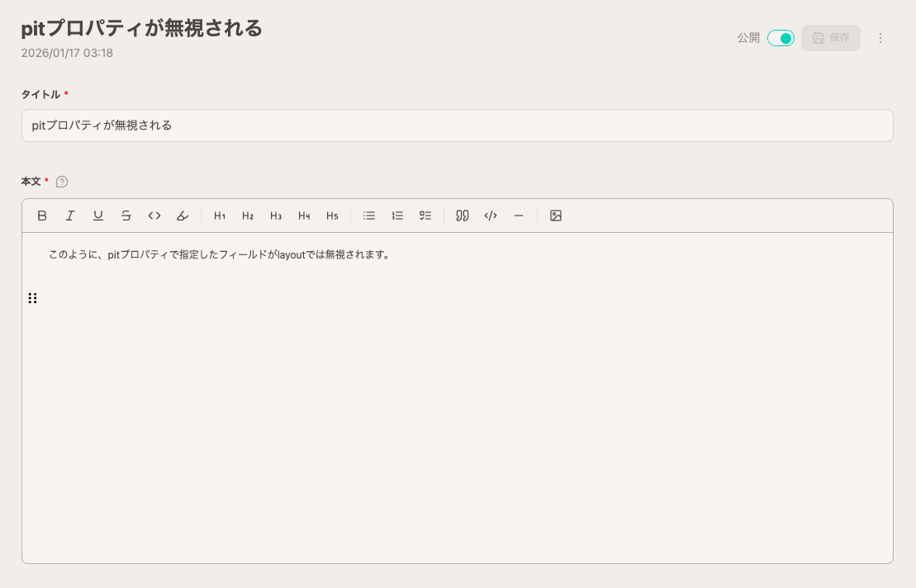Viewport: 916px width, 588px height.
Task: Select the highlighter marker tool
Action: (183, 216)
